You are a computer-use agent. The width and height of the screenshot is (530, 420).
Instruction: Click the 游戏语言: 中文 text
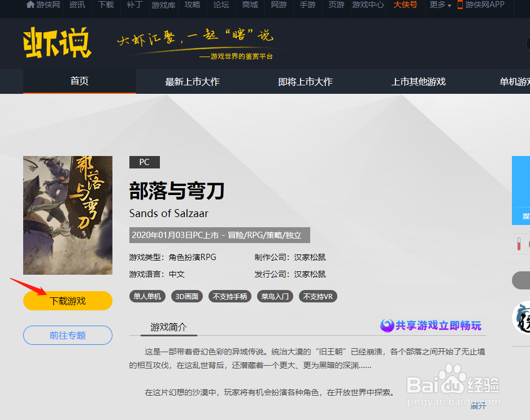point(157,274)
